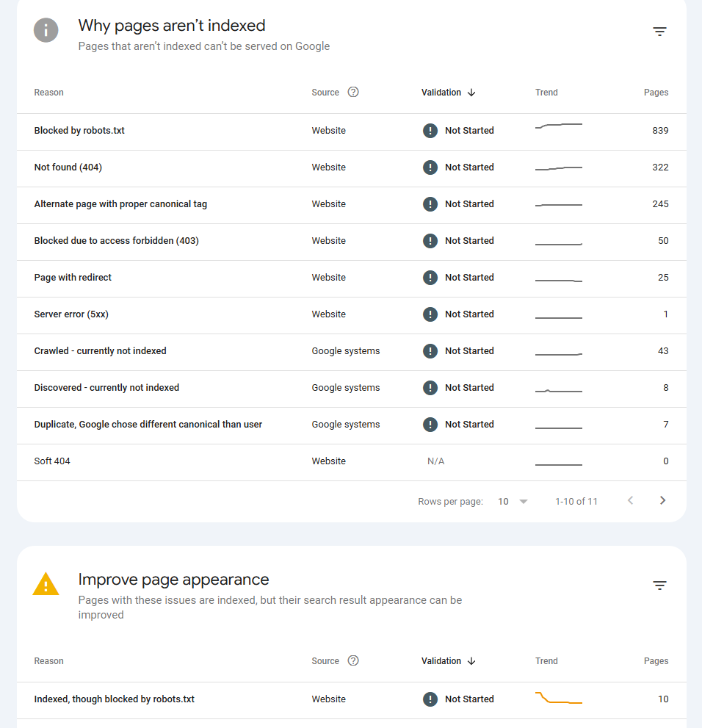Sort appearance table by Validation arrow

click(471, 661)
